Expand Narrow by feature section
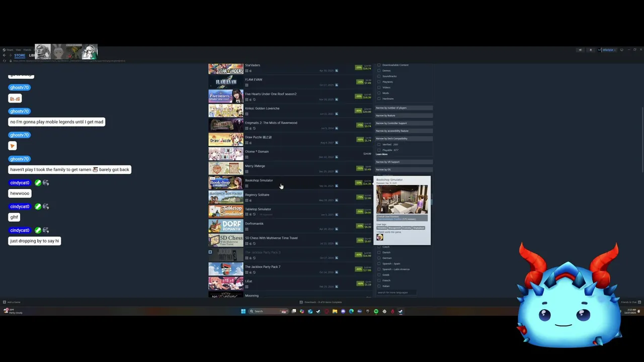 tap(403, 116)
